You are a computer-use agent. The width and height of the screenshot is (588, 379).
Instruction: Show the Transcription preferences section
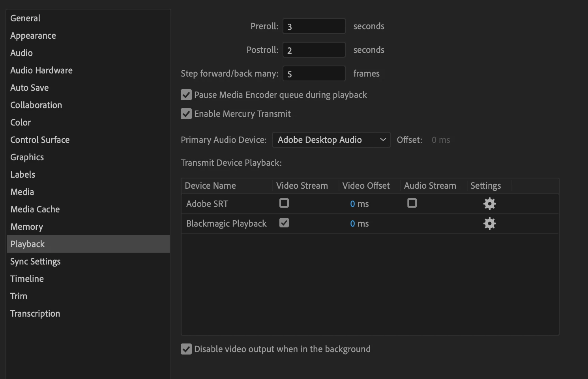pos(35,313)
